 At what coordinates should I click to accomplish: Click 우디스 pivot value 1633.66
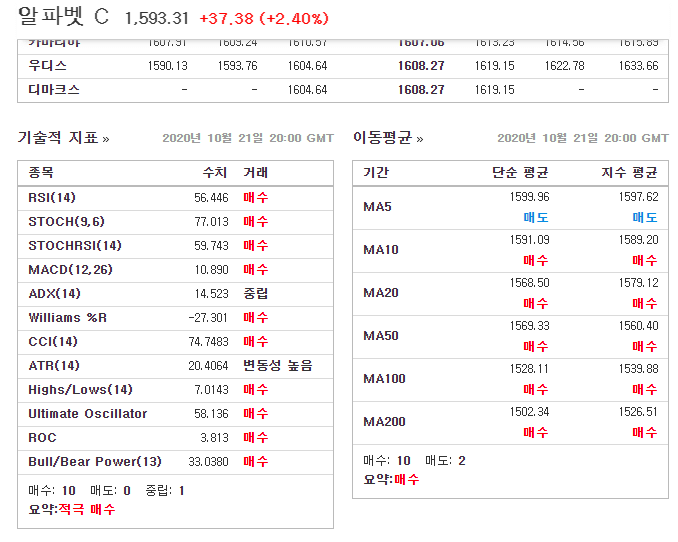pos(638,66)
